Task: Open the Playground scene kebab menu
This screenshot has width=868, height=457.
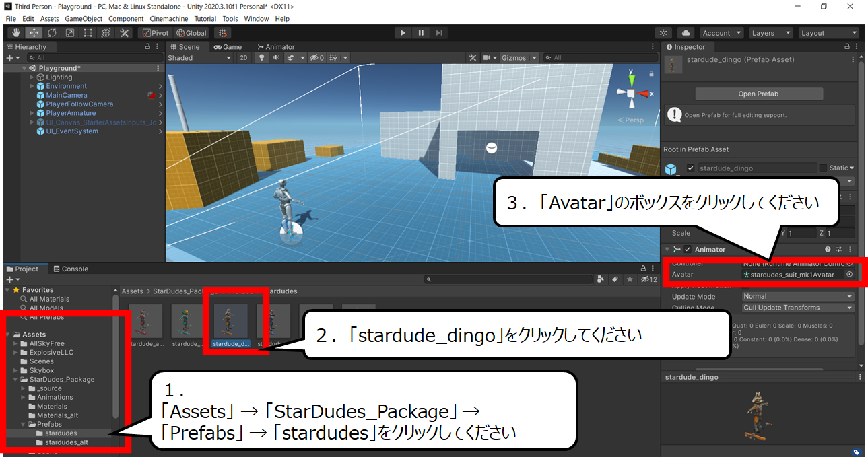Action: (x=158, y=68)
